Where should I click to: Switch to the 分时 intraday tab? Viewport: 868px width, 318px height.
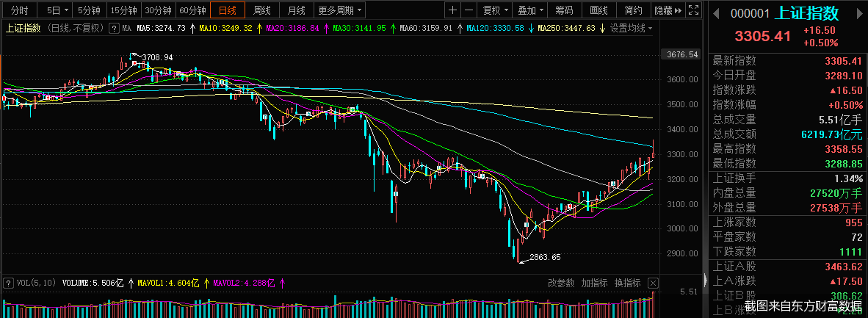19,10
